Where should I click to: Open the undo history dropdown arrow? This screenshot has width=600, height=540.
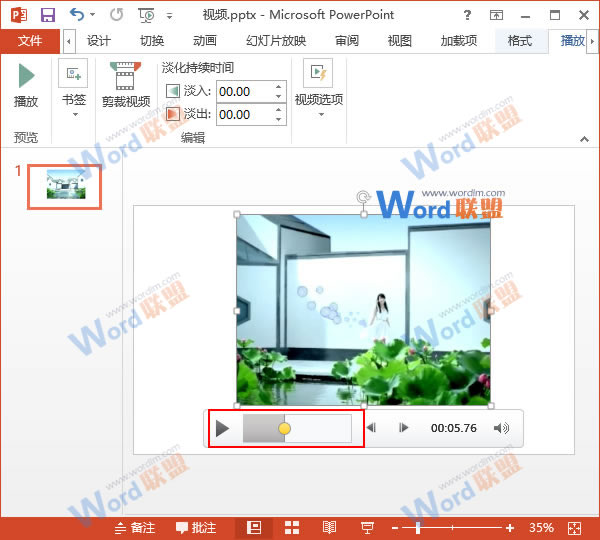tap(92, 15)
